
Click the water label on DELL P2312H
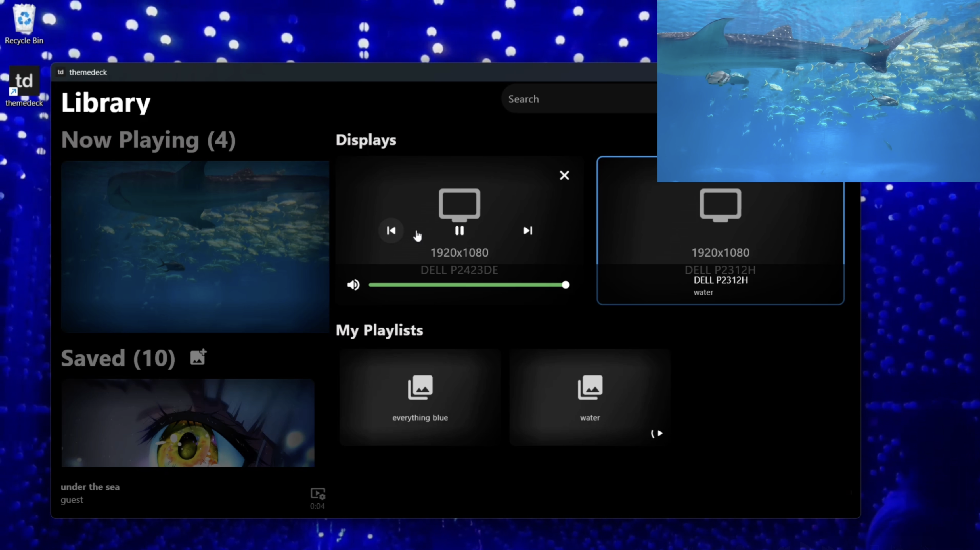(703, 293)
